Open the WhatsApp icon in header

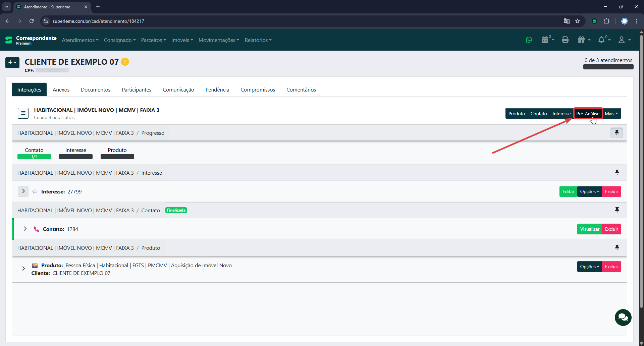click(529, 40)
